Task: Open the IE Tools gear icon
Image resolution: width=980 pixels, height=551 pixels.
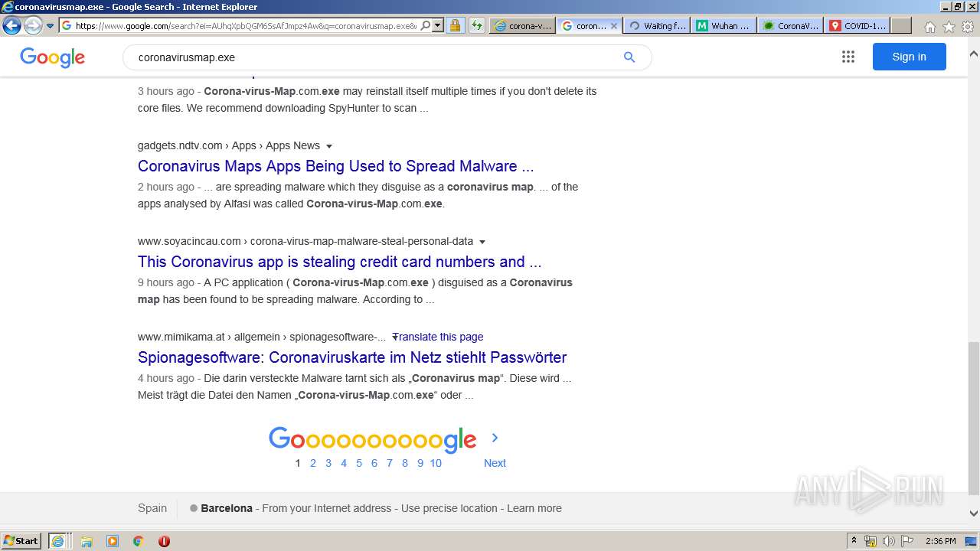Action: pos(968,27)
